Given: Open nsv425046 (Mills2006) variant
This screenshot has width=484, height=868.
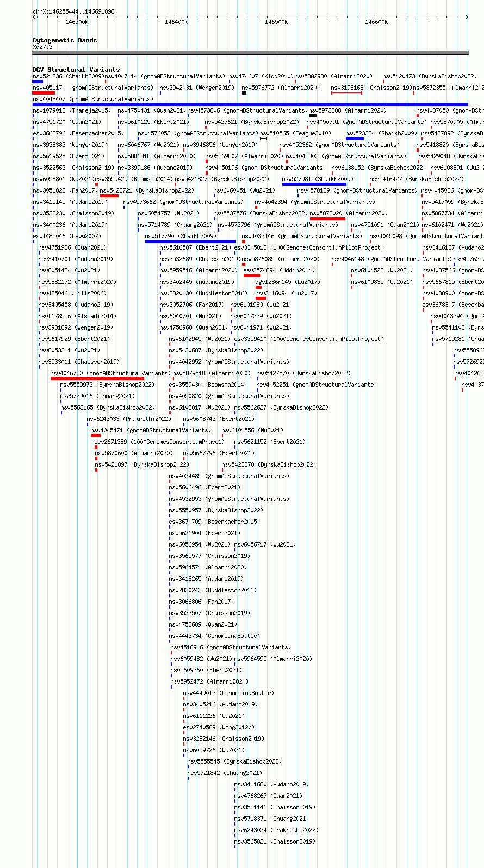Looking at the screenshot, I should (72, 294).
